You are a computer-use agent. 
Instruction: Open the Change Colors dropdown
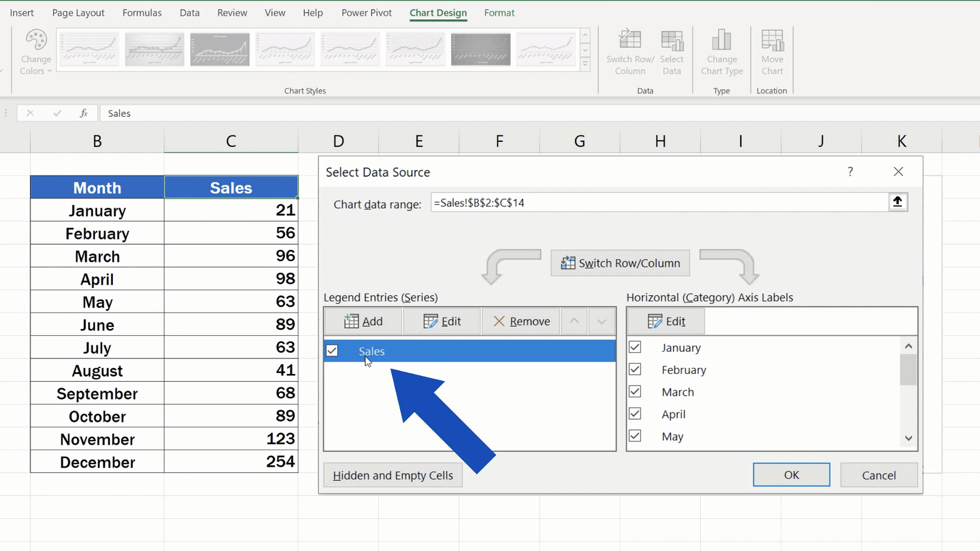[x=36, y=52]
